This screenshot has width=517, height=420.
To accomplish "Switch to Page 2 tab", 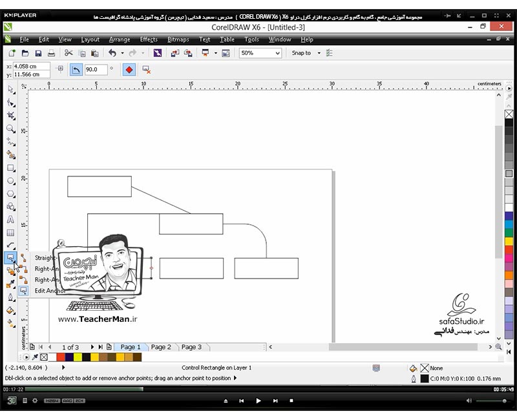I will tap(161, 347).
